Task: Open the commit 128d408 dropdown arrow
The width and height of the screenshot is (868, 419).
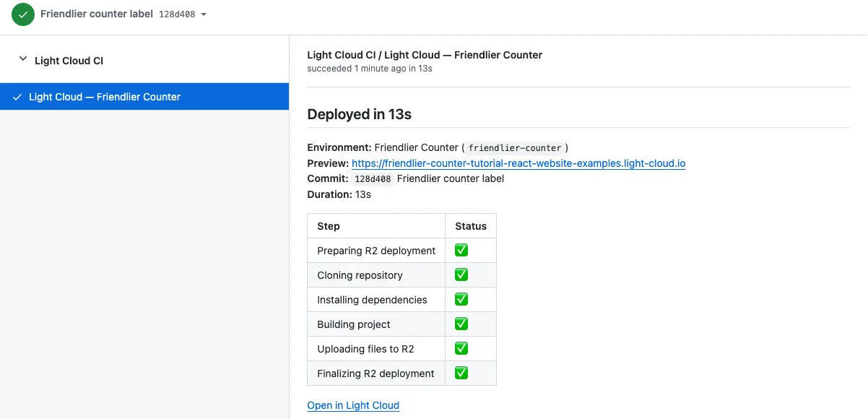Action: pos(204,14)
